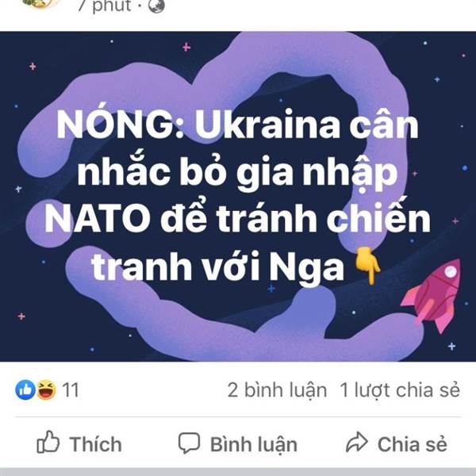This screenshot has height=476, width=476.
Task: Open the 1 lượt chia sẻ list
Action: click(400, 390)
